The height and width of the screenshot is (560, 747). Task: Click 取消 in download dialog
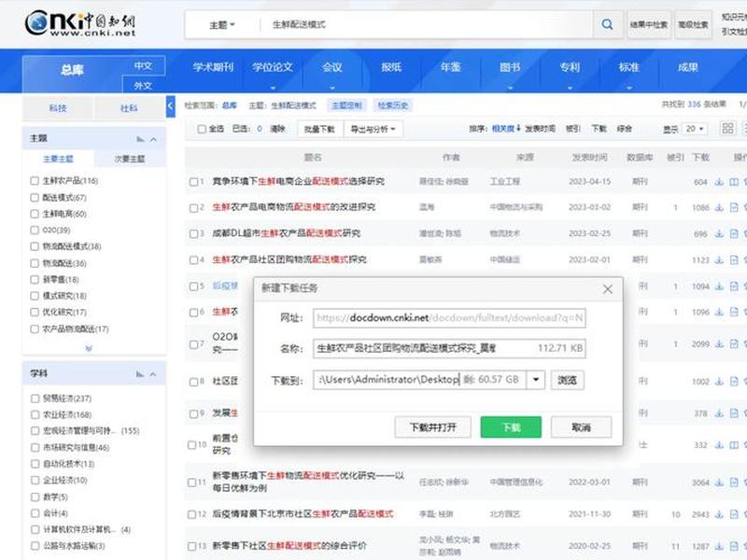pyautogui.click(x=581, y=427)
